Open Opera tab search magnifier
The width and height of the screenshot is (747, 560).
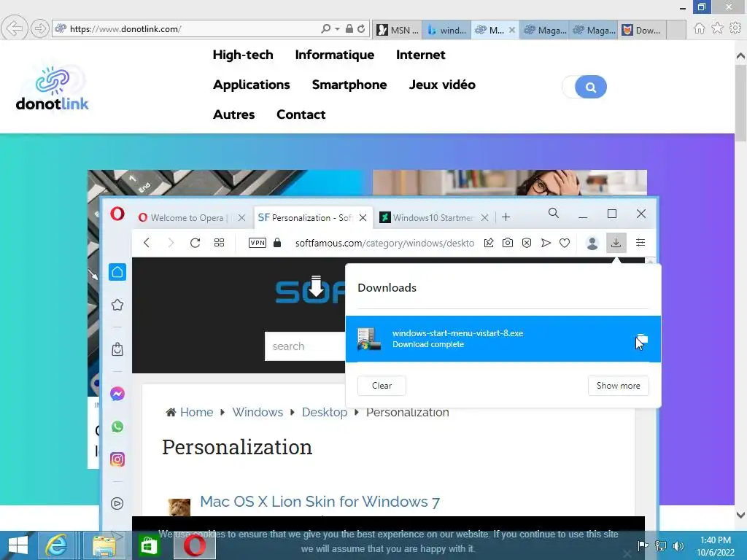pyautogui.click(x=553, y=213)
